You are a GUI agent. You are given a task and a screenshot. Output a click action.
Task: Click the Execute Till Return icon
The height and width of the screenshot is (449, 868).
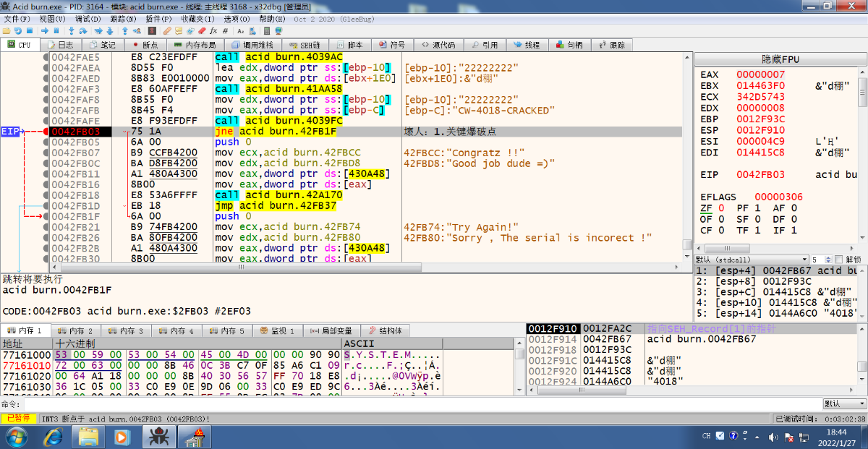click(x=124, y=31)
